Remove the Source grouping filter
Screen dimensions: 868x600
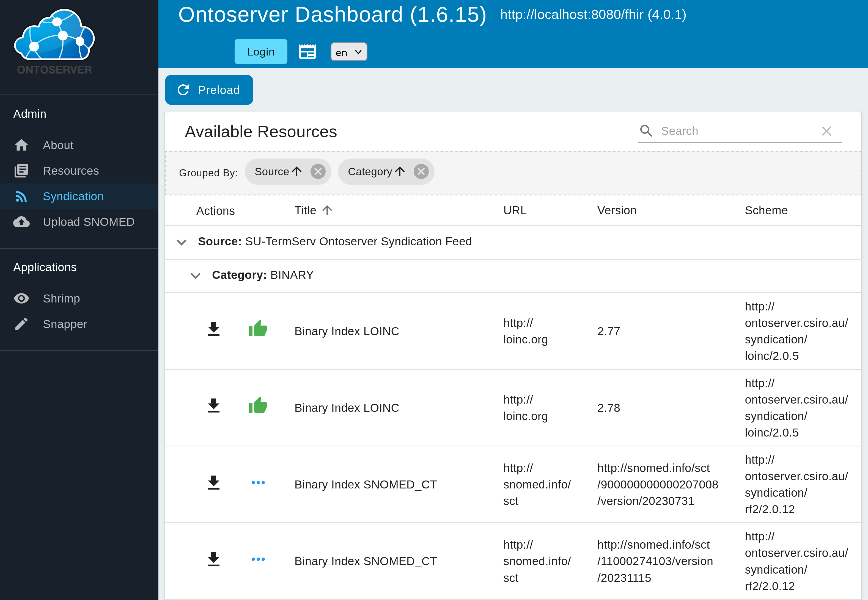tap(318, 172)
